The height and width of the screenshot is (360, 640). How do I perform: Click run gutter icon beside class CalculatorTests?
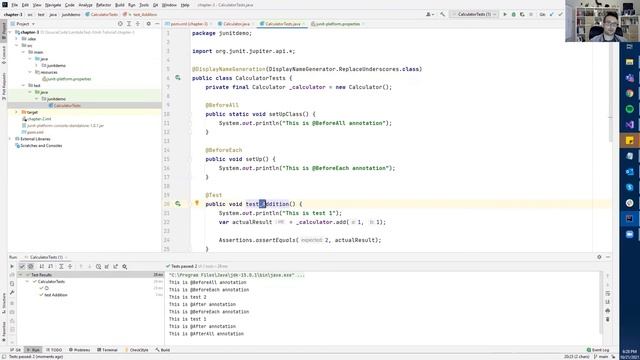coord(178,78)
